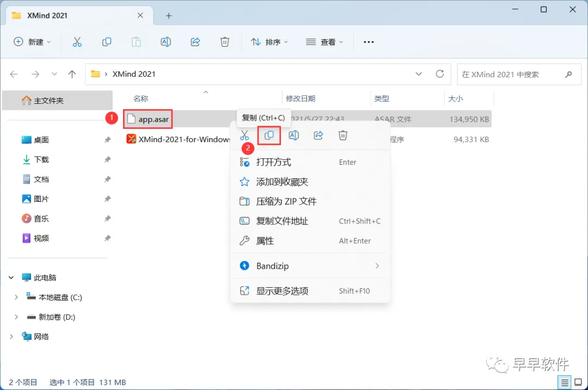Expand the 网络 tree node
Viewport: 588px width, 390px height.
[x=11, y=337]
